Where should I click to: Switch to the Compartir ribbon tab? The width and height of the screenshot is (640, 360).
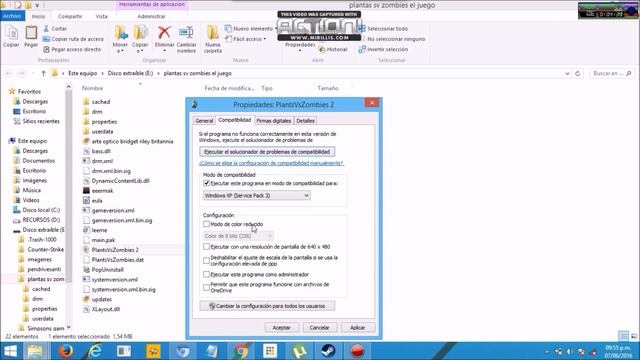point(70,16)
